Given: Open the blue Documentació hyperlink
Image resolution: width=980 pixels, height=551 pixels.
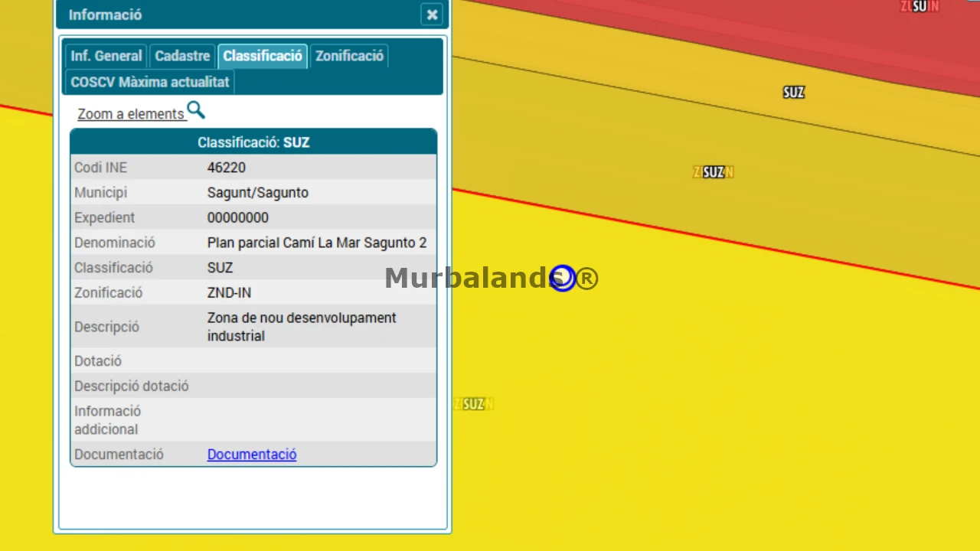Looking at the screenshot, I should (x=252, y=454).
